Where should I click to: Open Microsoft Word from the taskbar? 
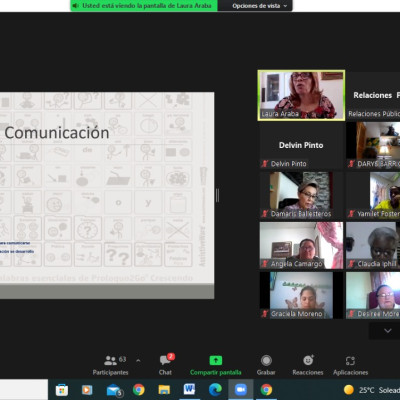coord(189,389)
